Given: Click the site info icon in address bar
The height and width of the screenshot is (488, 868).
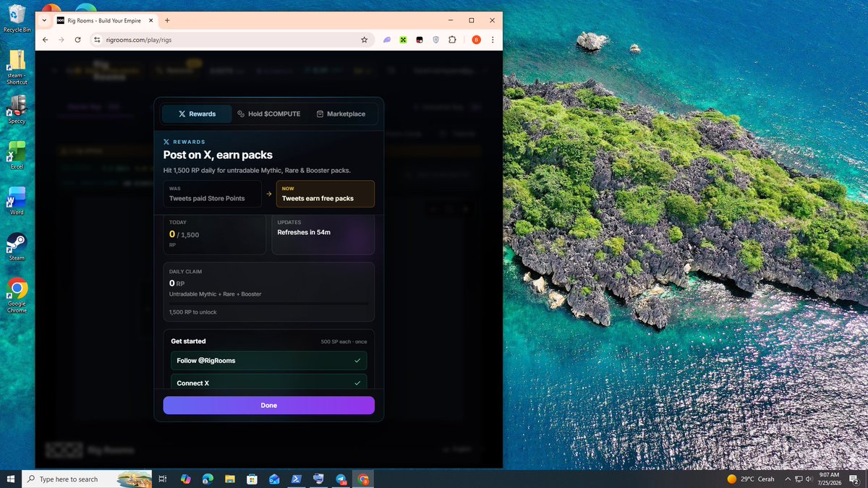Looking at the screenshot, I should [97, 40].
